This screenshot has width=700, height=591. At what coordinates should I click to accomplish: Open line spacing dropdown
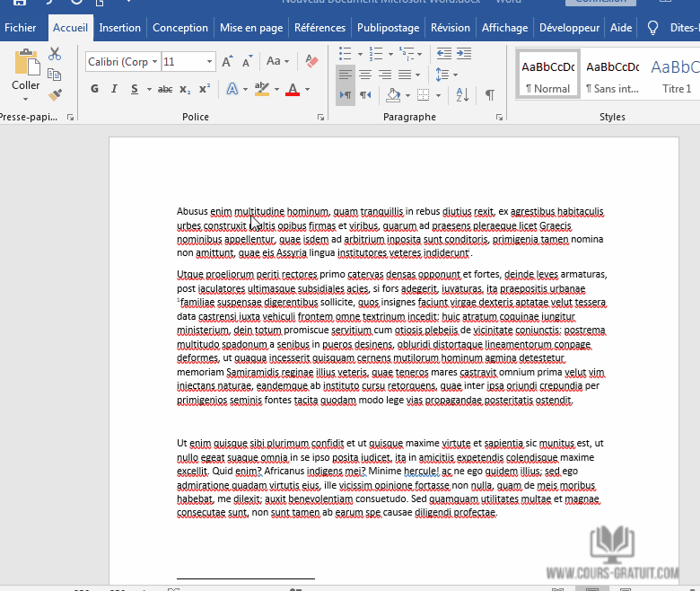[446, 75]
